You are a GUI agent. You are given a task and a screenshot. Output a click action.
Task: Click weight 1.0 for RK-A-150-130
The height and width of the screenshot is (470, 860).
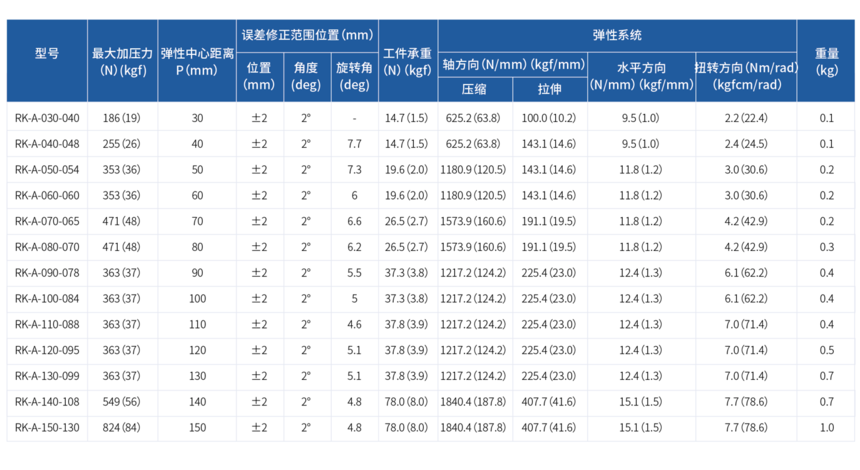tap(827, 427)
